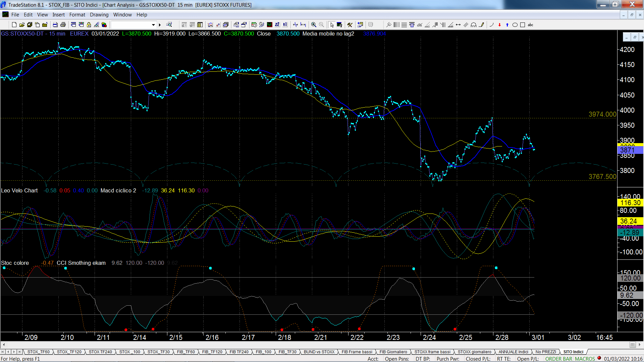The height and width of the screenshot is (362, 644).
Task: Click ORDER BAR in status bar
Action: (558, 359)
